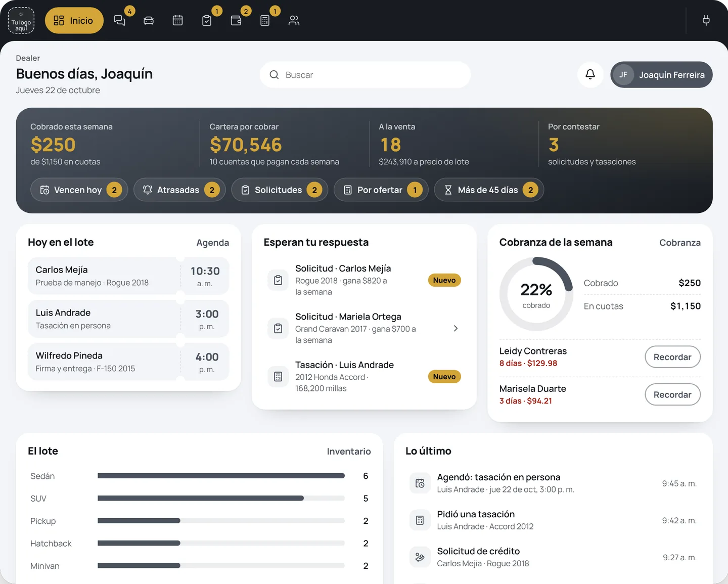
Task: Click the 'Jueves 22 de octubre' date
Action: (58, 91)
